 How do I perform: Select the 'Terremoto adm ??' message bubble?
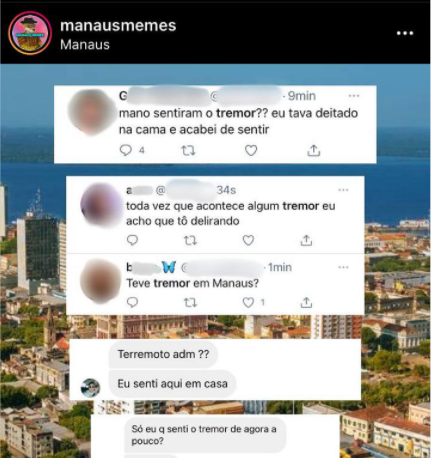pyautogui.click(x=163, y=354)
